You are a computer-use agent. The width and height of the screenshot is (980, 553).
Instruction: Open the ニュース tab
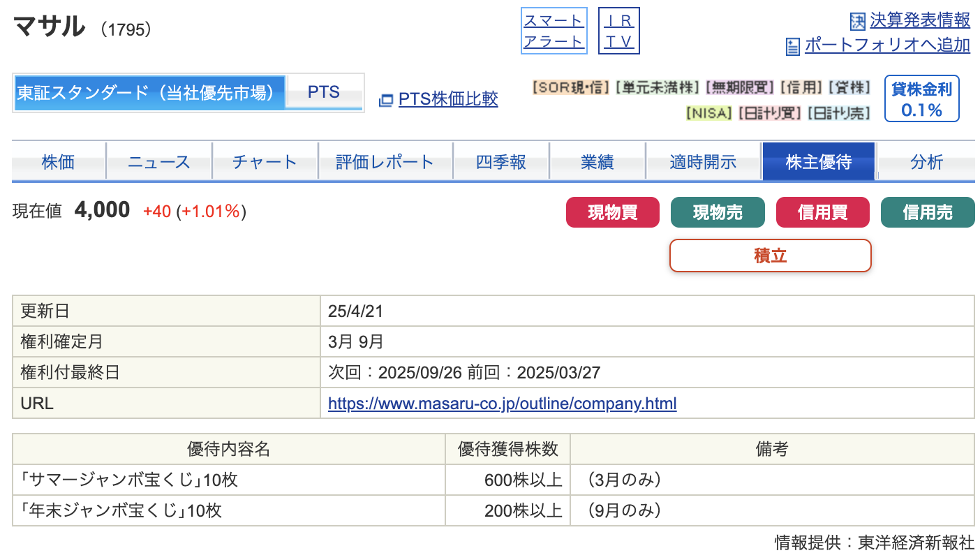point(159,162)
